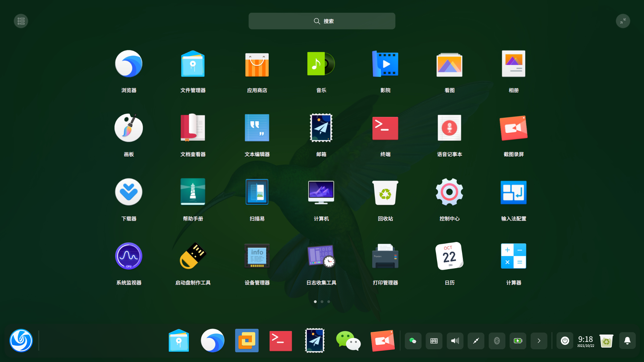Go to third launcher page dot
This screenshot has height=362, width=644.
329,302
